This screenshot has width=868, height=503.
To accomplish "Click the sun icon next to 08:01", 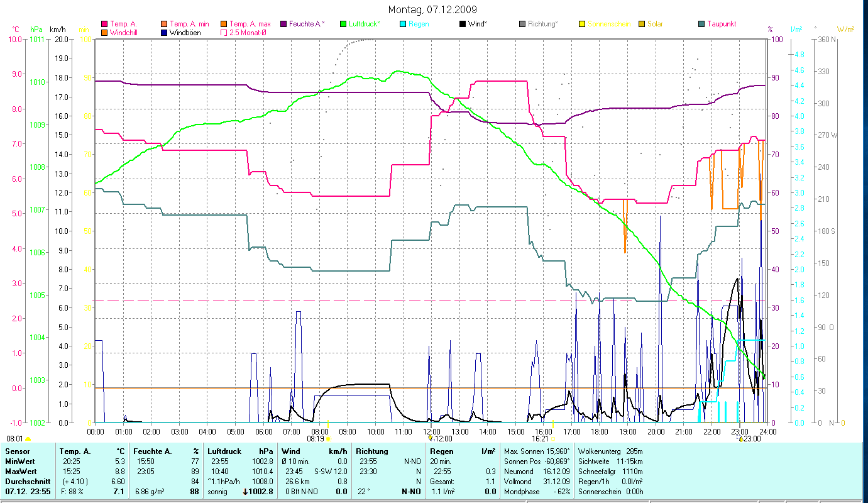I will [28, 438].
